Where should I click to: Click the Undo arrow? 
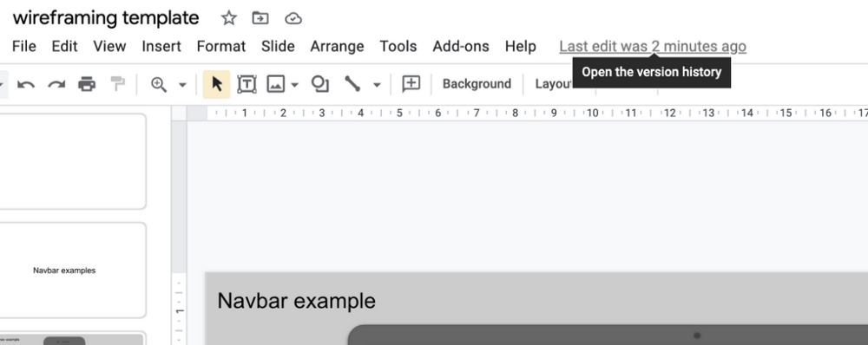click(x=26, y=85)
